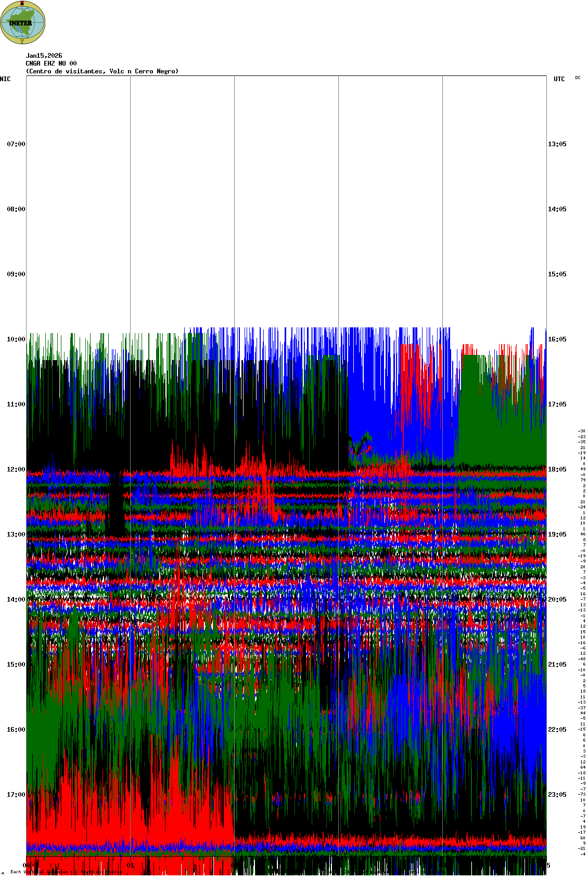Click the 18:05 UTC time label

[557, 469]
